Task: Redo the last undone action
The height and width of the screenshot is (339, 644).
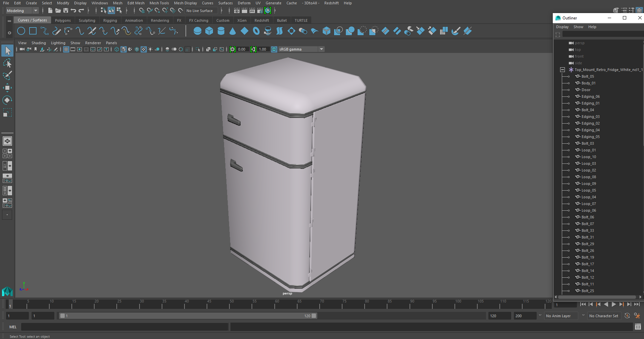Action: coord(81,11)
